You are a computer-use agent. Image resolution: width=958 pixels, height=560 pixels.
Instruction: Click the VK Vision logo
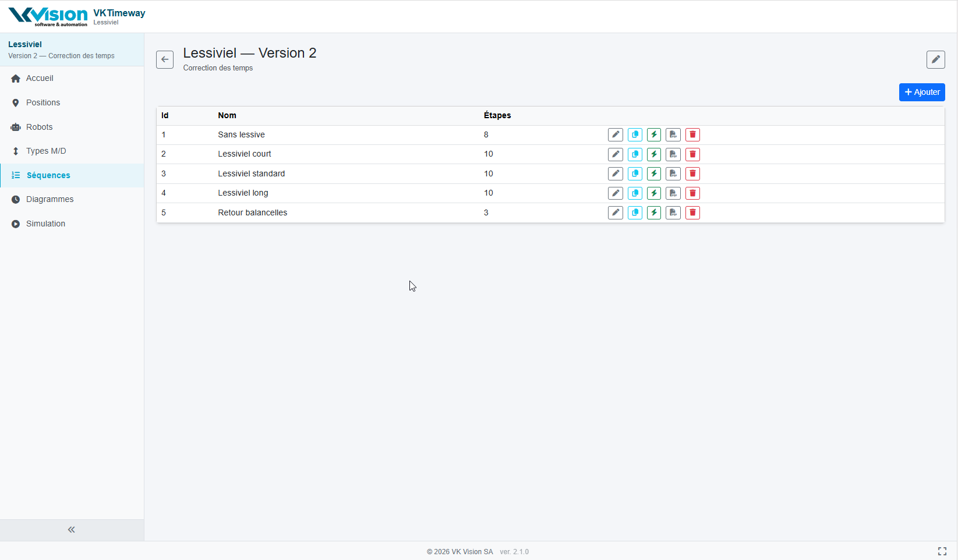coord(48,16)
